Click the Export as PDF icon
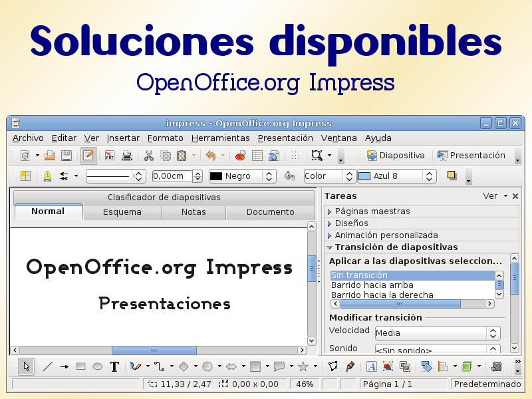The height and width of the screenshot is (399, 532). [x=109, y=156]
